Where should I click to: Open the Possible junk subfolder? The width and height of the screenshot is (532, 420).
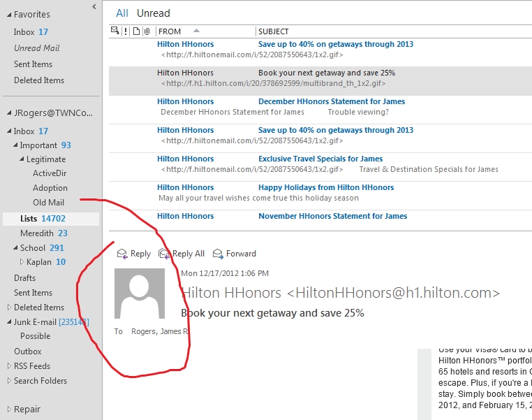coord(36,336)
